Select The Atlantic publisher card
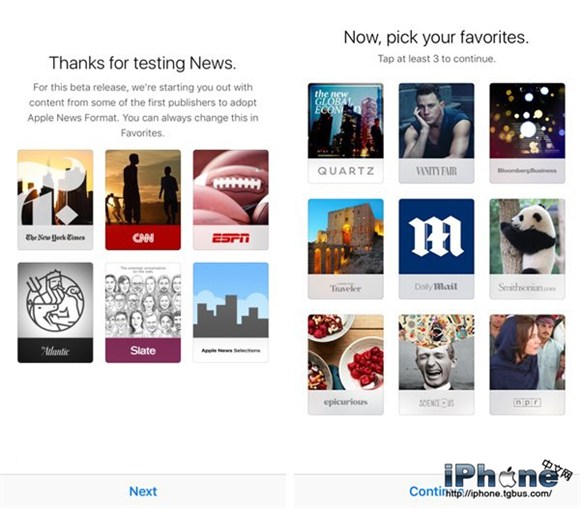This screenshot has width=580, height=508. tap(55, 313)
